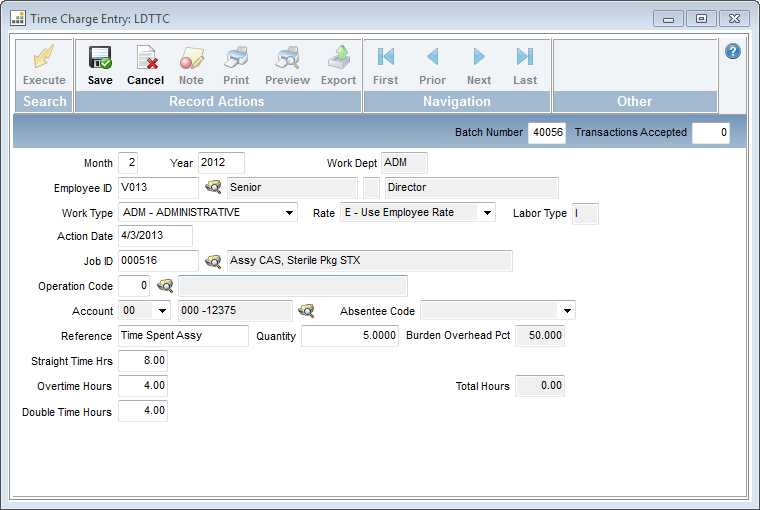Click the empty Operation Code description field
The height and width of the screenshot is (510, 760).
click(293, 286)
